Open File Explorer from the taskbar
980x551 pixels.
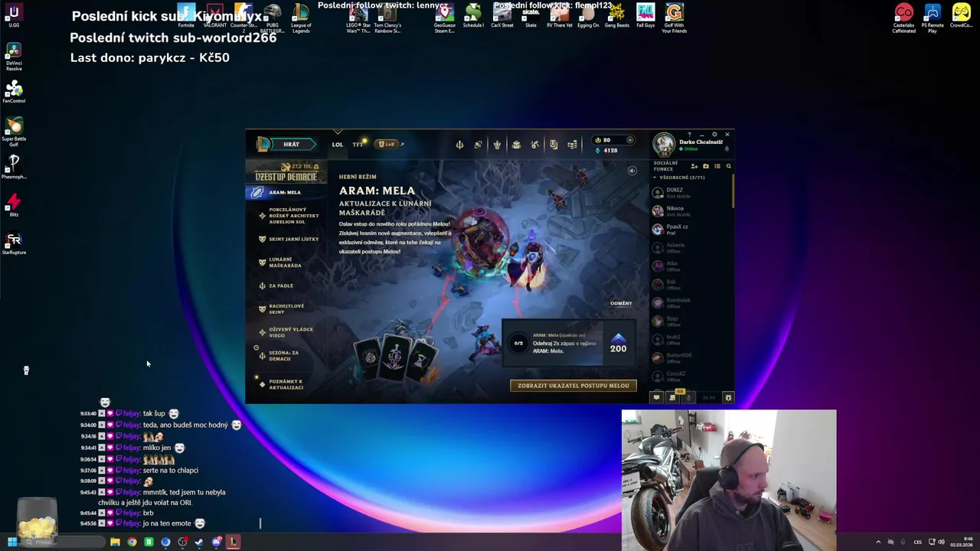pos(115,542)
